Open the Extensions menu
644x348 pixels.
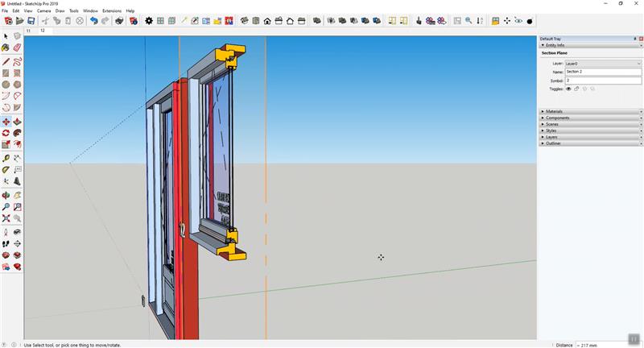click(x=112, y=10)
